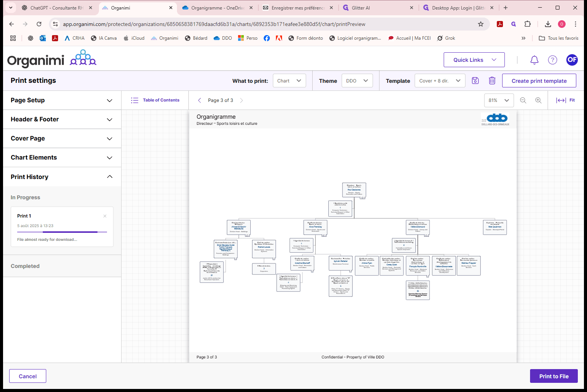Open the Tous les favoris folder
This screenshot has height=392, width=587.
(x=558, y=38)
